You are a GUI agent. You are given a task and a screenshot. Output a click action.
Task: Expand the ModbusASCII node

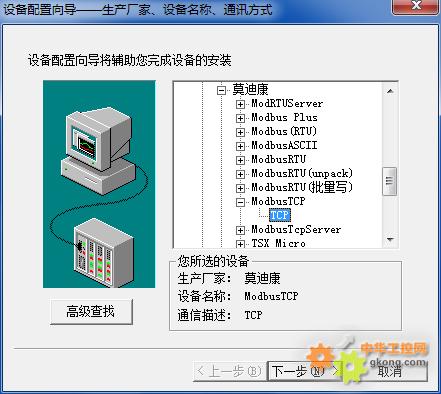point(240,146)
